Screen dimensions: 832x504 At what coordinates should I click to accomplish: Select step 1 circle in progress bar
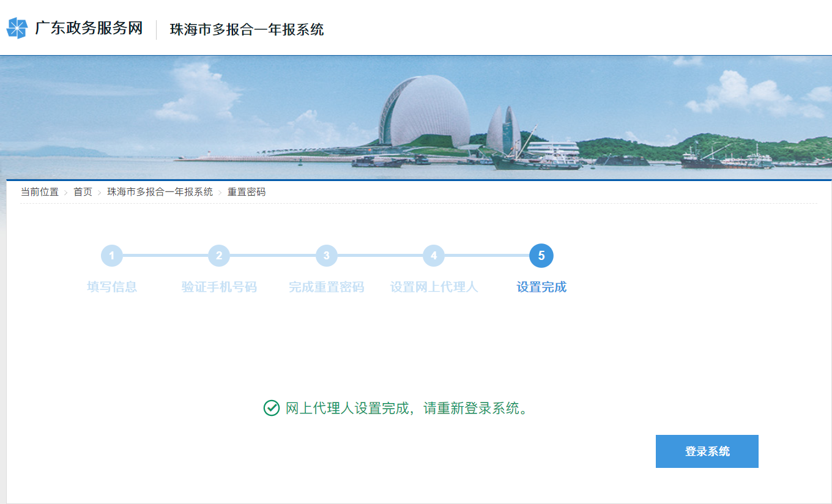[x=112, y=256]
